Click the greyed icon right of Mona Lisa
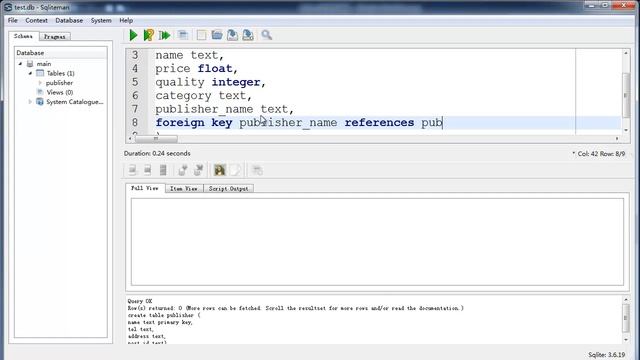 tap(235, 170)
